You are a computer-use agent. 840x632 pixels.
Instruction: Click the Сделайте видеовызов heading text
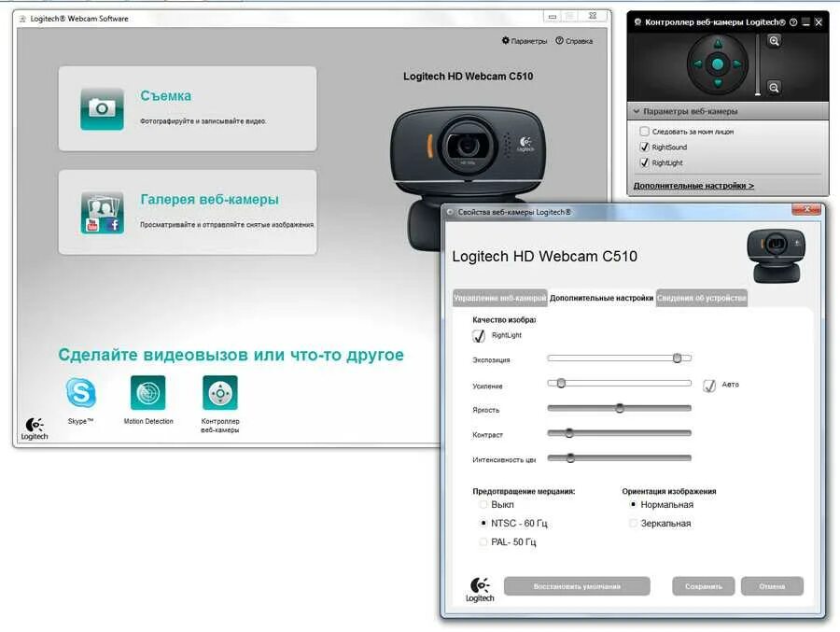(231, 355)
